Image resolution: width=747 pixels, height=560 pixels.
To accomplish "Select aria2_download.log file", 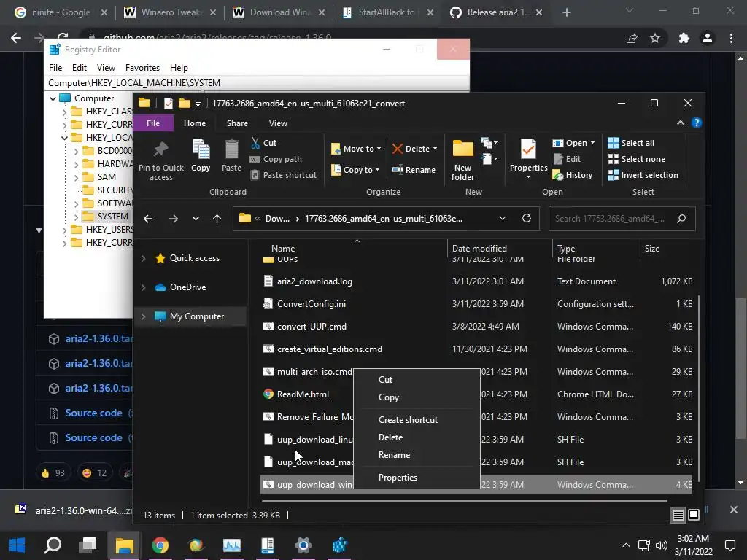I will [314, 281].
